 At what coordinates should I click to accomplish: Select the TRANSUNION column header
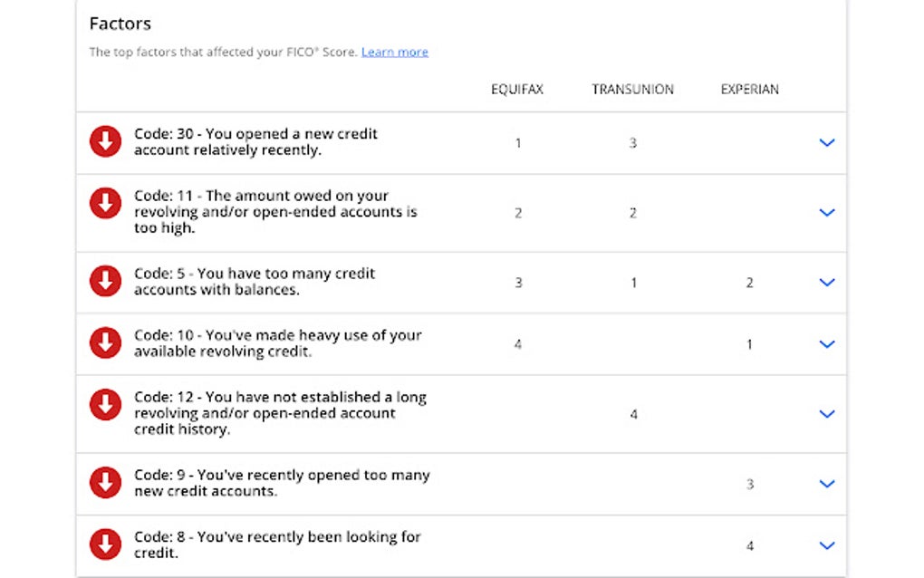[632, 89]
